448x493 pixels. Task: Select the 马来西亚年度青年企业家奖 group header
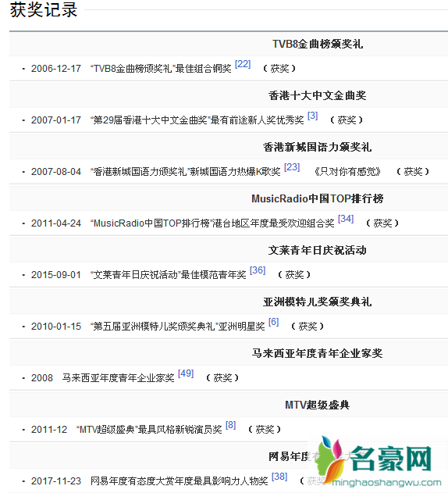click(318, 353)
